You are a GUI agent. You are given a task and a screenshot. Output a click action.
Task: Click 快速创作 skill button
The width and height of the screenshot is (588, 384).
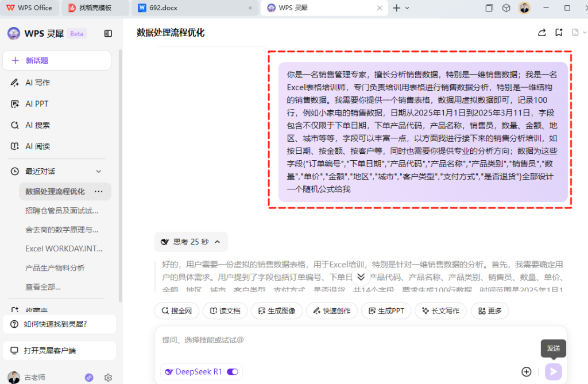(332, 311)
